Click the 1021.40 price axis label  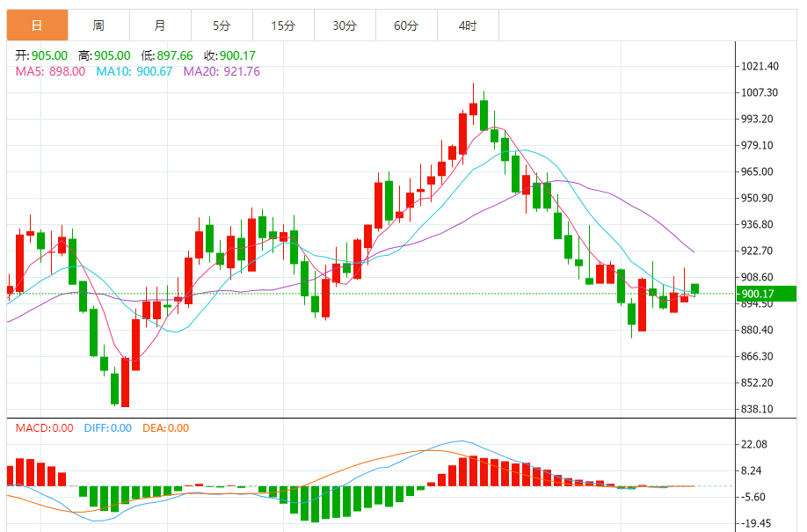tap(760, 66)
